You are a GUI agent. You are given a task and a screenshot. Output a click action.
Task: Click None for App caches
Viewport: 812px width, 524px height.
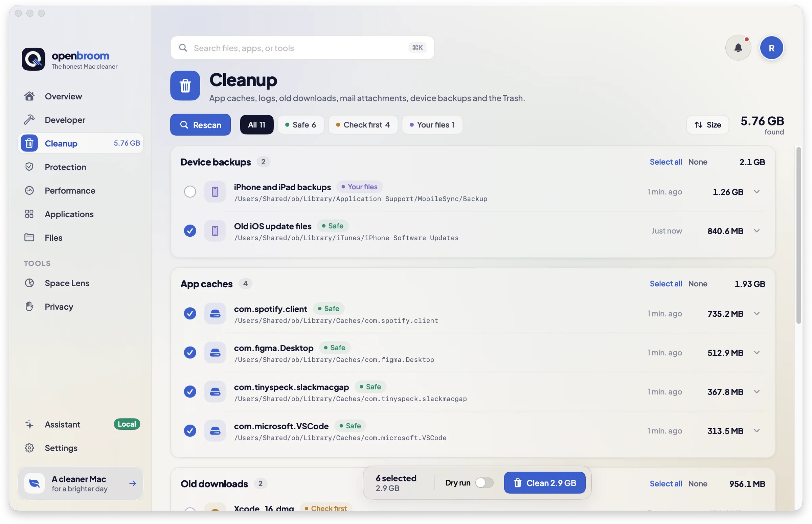(698, 284)
